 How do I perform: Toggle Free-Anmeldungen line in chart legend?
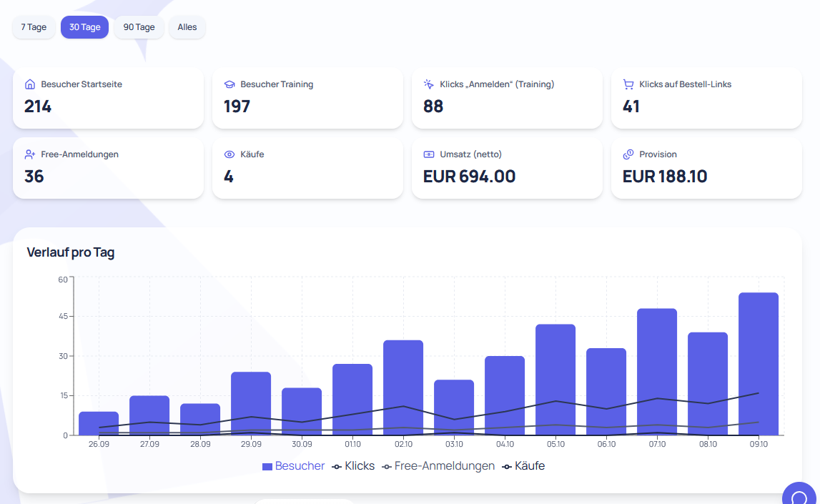438,466
